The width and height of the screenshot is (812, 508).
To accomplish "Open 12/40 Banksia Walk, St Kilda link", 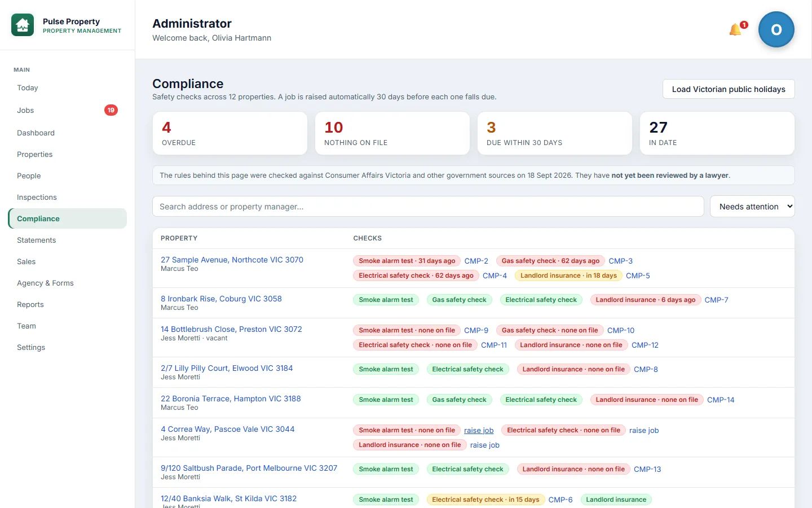I will (x=228, y=498).
